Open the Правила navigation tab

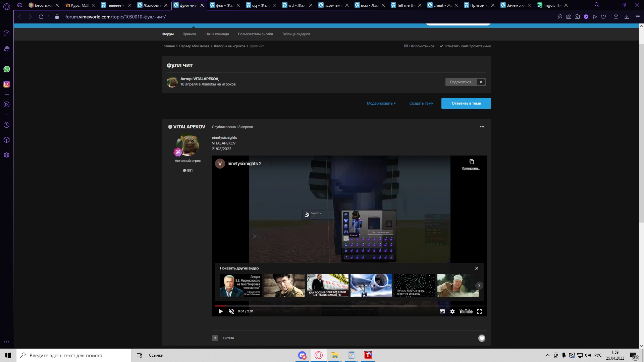[x=190, y=34]
